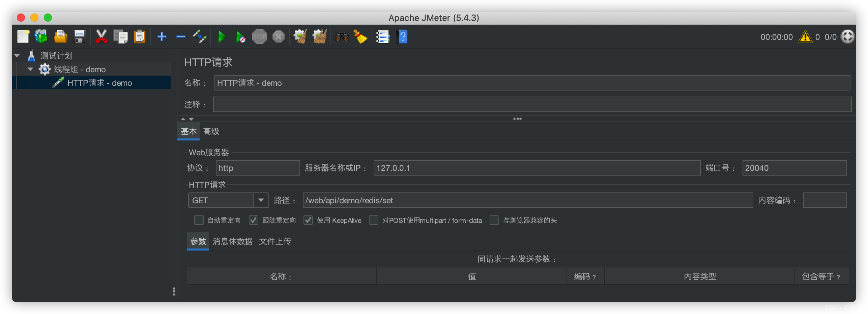Click Start no pauses icon
Screen dimensions: 868x314
(240, 36)
